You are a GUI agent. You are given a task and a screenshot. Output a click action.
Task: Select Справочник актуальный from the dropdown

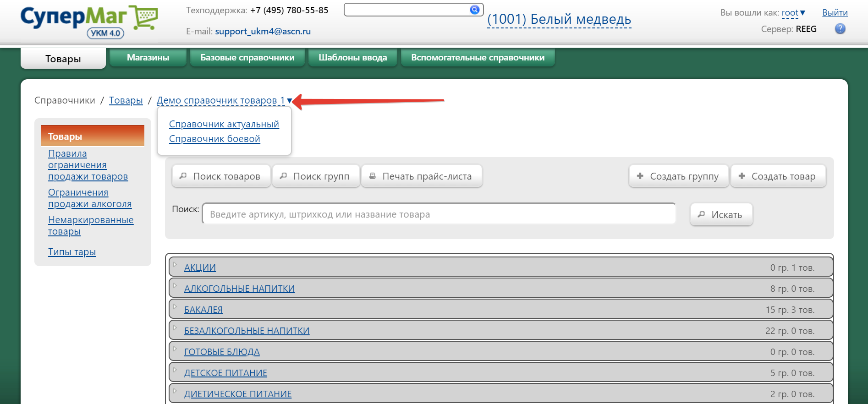click(224, 124)
